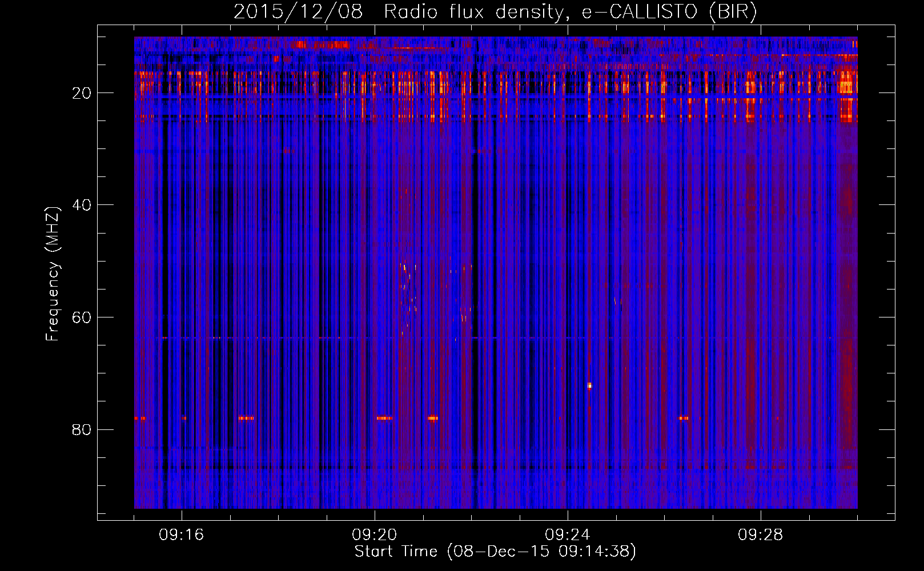The width and height of the screenshot is (924, 571).
Task: Click the plot title "Radio flux density, e-CALLISTO (BIR)"
Action: click(570, 11)
